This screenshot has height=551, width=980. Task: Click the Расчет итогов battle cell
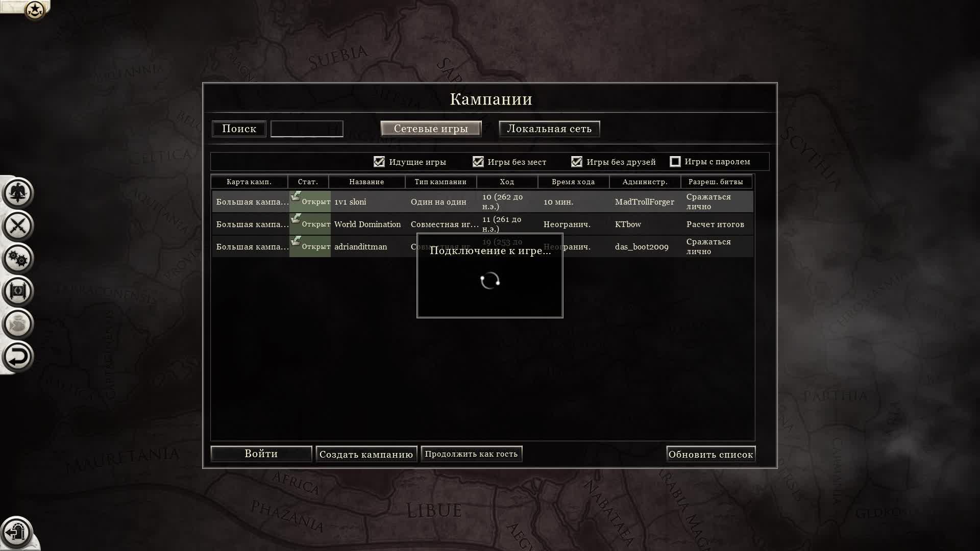[x=715, y=224]
